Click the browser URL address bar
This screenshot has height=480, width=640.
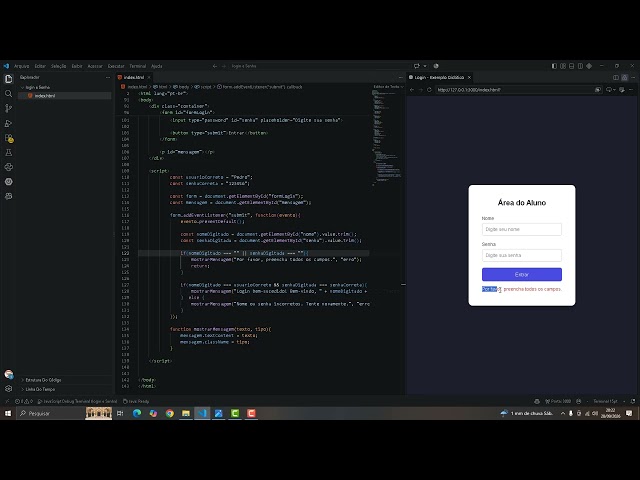(x=514, y=90)
